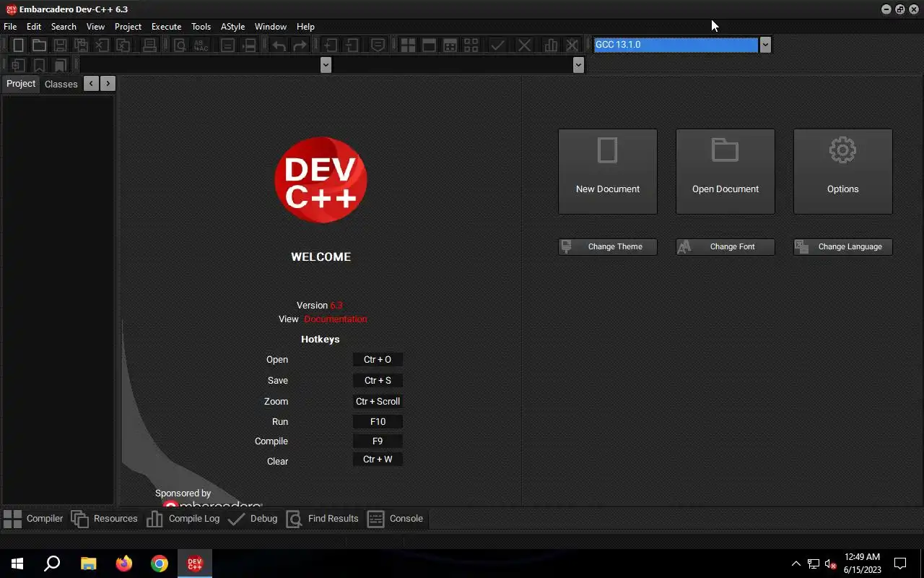Open the Help menu
Image resolution: width=924 pixels, height=578 pixels.
pos(305,26)
